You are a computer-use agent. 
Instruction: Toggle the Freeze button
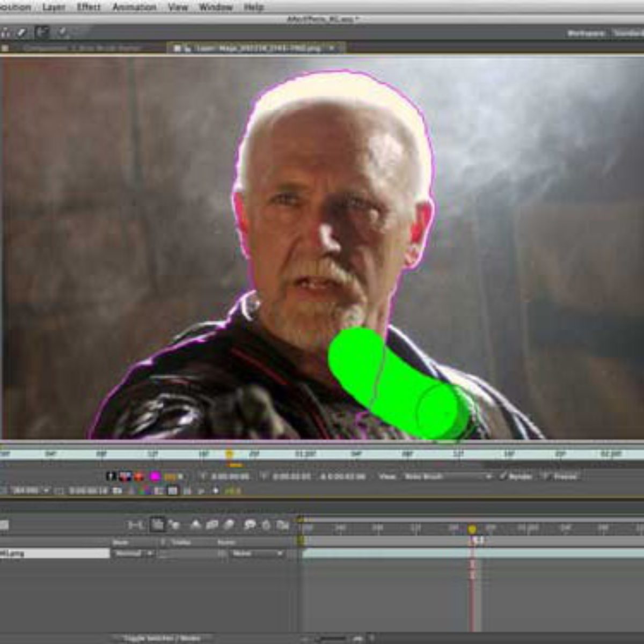[x=560, y=477]
